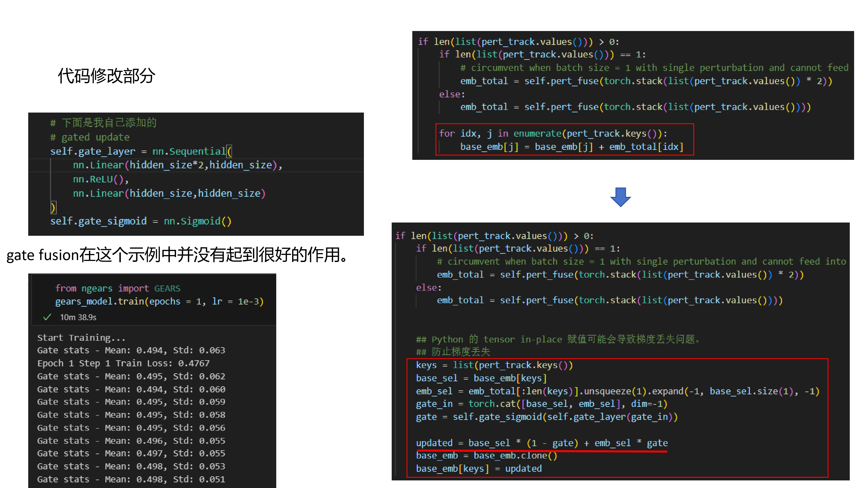Click the Epoch 1 Step 1 Train Loss output
The image size is (868, 488).
[123, 363]
